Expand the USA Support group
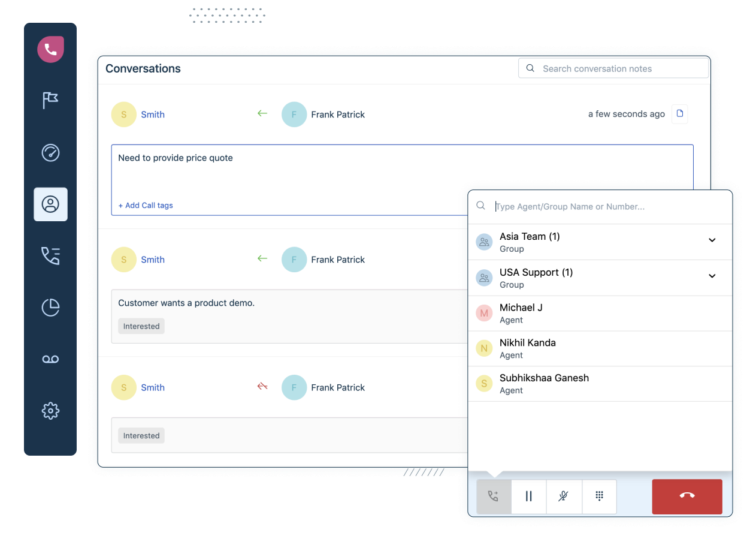 (x=712, y=276)
